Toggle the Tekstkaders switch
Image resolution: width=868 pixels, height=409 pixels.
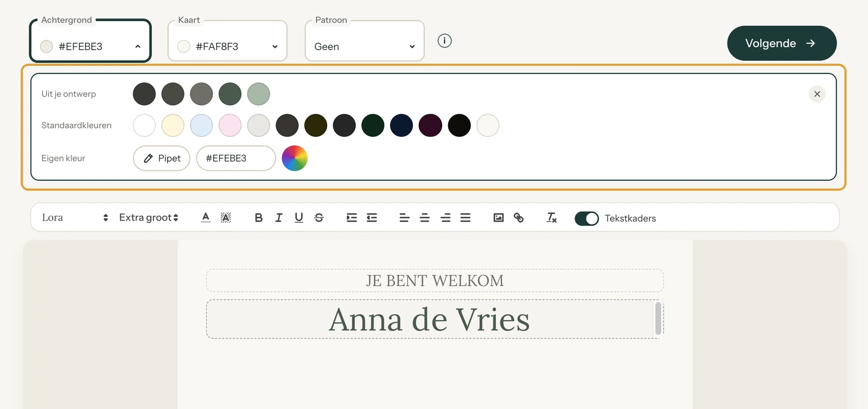tap(586, 218)
